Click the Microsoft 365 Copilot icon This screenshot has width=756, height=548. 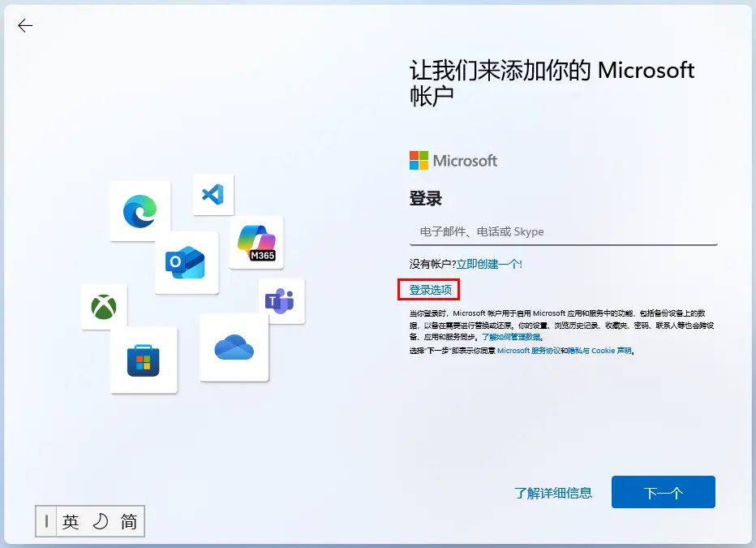coord(256,242)
